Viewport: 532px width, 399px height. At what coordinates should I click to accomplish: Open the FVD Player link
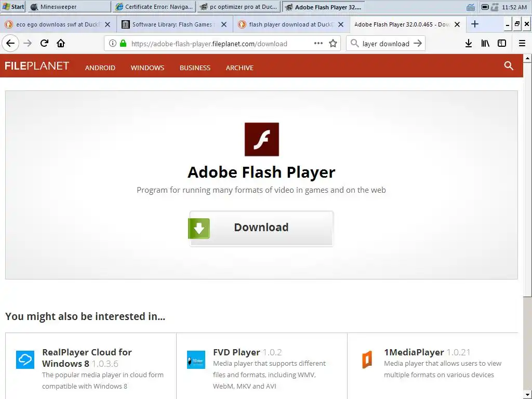236,352
